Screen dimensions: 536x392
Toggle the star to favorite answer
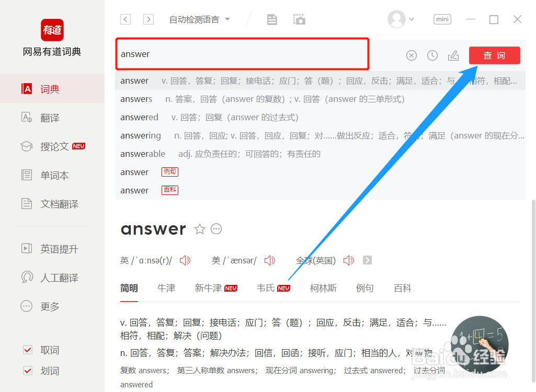point(200,228)
